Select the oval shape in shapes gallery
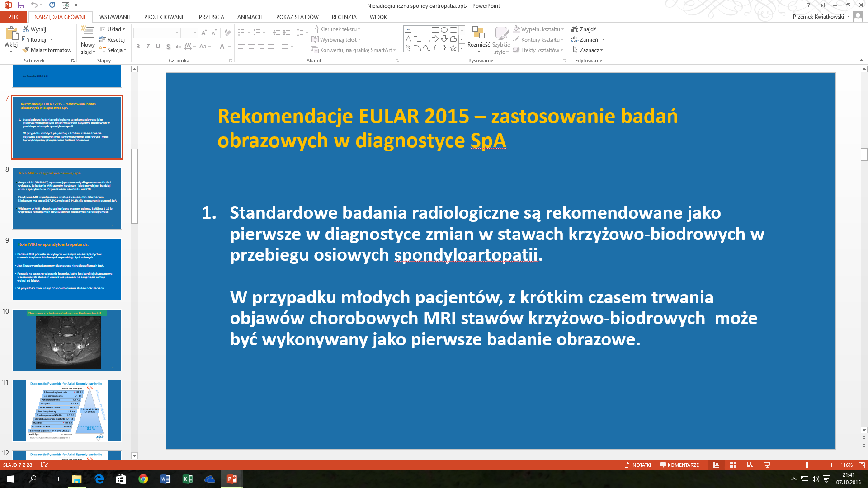The image size is (868, 488). pyautogui.click(x=444, y=30)
